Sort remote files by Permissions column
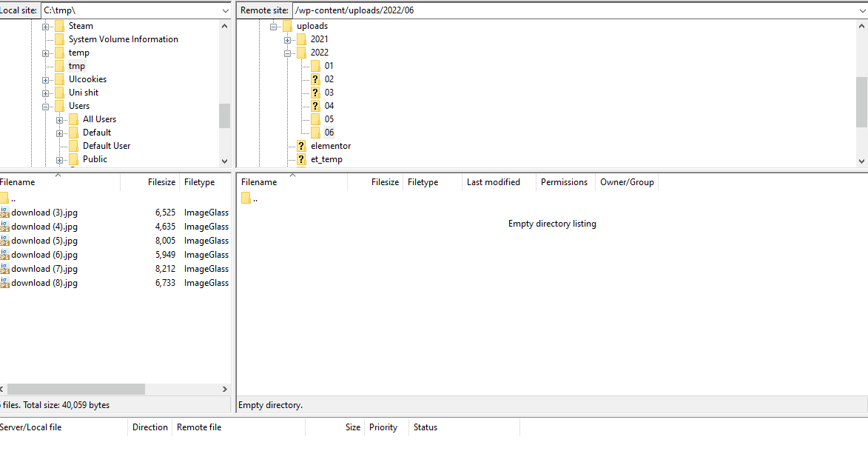868x471 pixels. pyautogui.click(x=565, y=182)
